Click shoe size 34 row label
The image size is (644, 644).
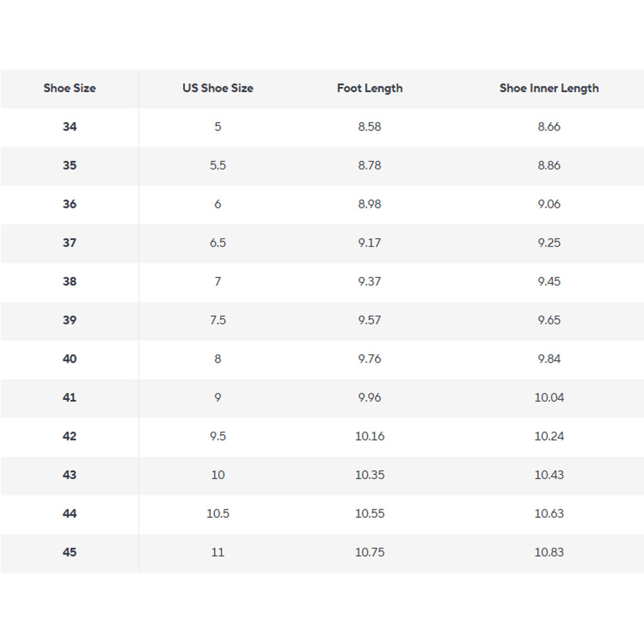(x=70, y=127)
